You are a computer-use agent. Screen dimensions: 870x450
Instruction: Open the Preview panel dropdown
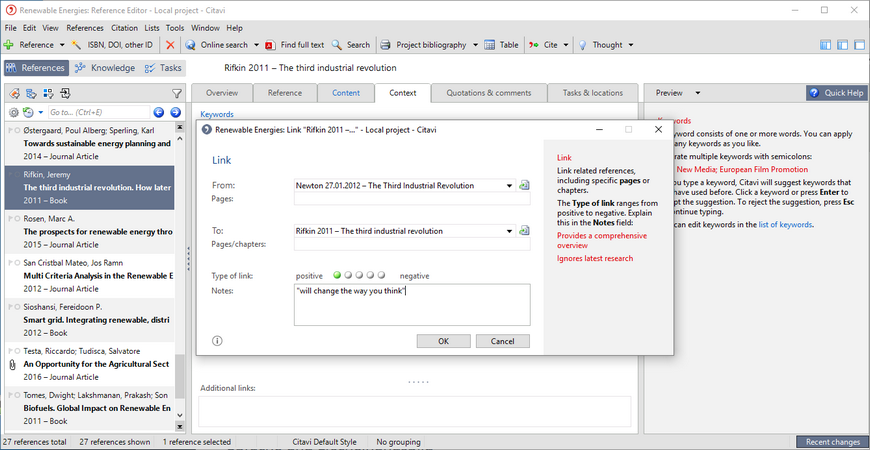coord(698,93)
